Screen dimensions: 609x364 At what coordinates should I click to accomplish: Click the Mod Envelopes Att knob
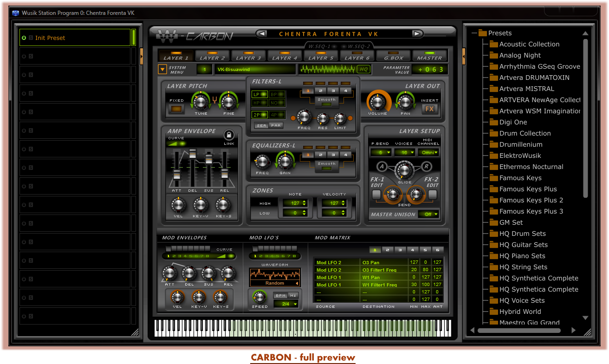(x=169, y=274)
